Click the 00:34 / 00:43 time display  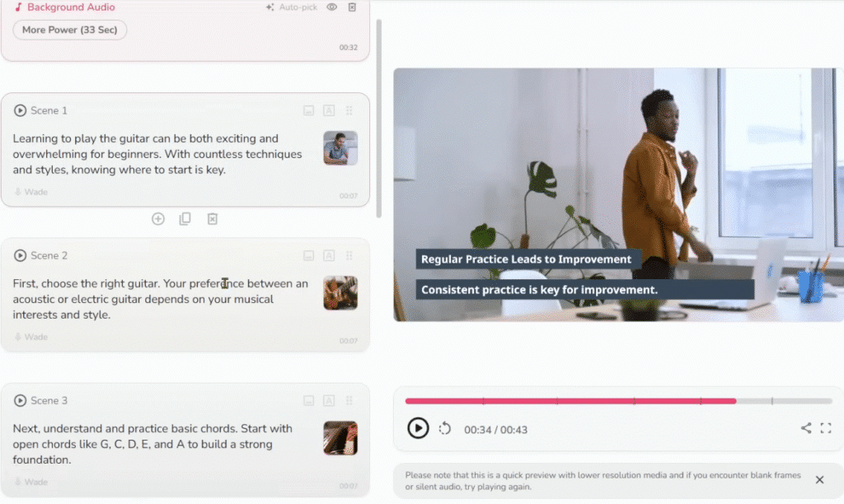click(x=495, y=430)
